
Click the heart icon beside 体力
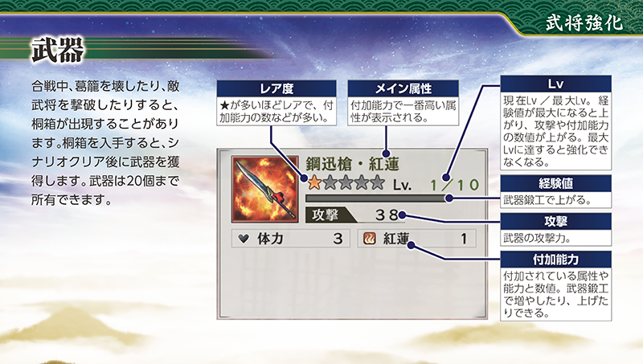pyautogui.click(x=244, y=238)
